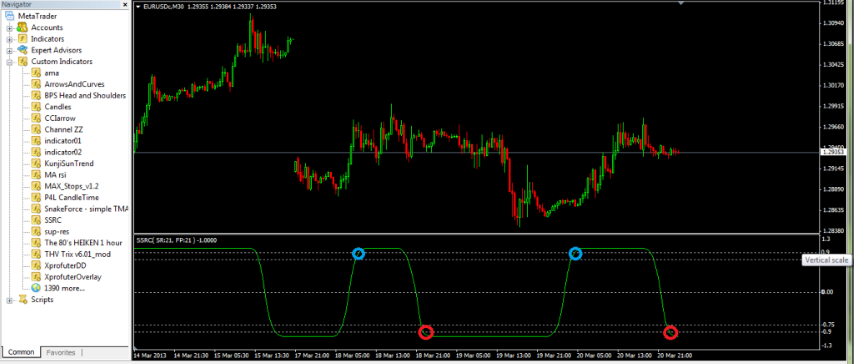Expand the Accounts tree node
854x364 pixels.
tap(9, 28)
